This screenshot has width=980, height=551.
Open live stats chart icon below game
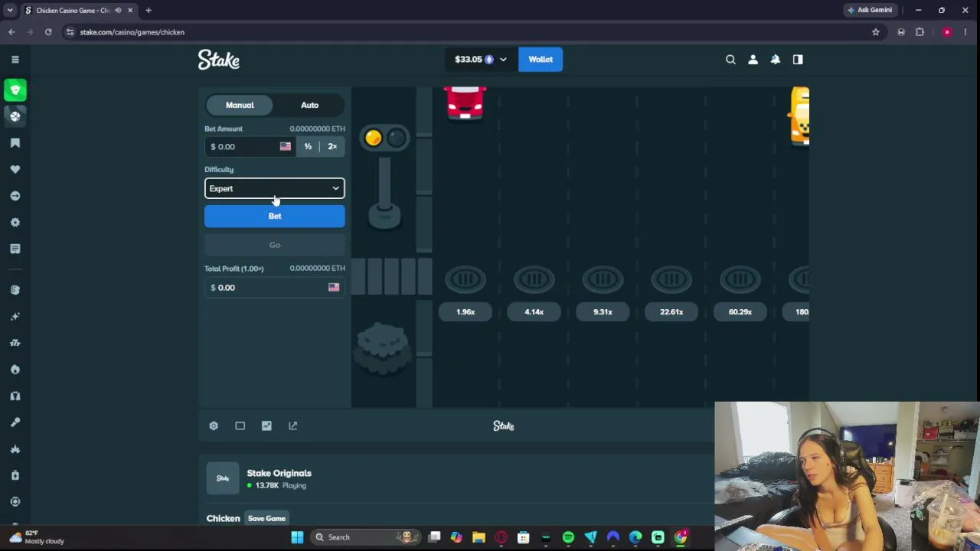(x=266, y=425)
